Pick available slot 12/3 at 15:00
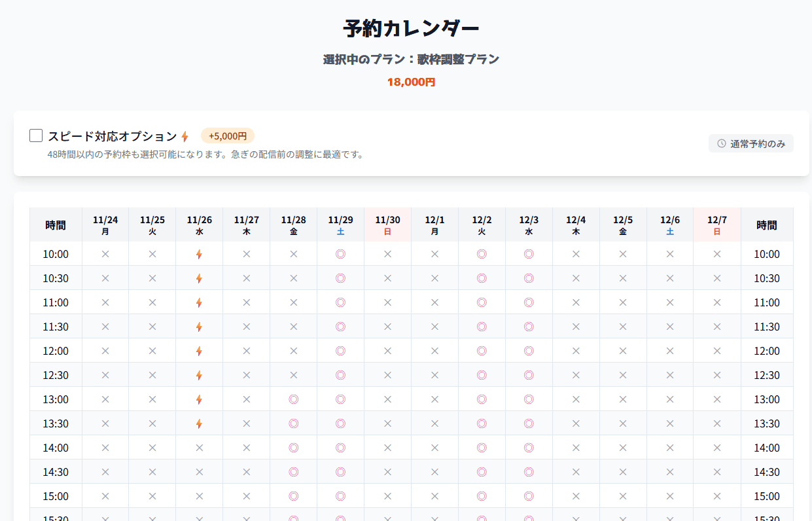The height and width of the screenshot is (521, 812). point(529,496)
